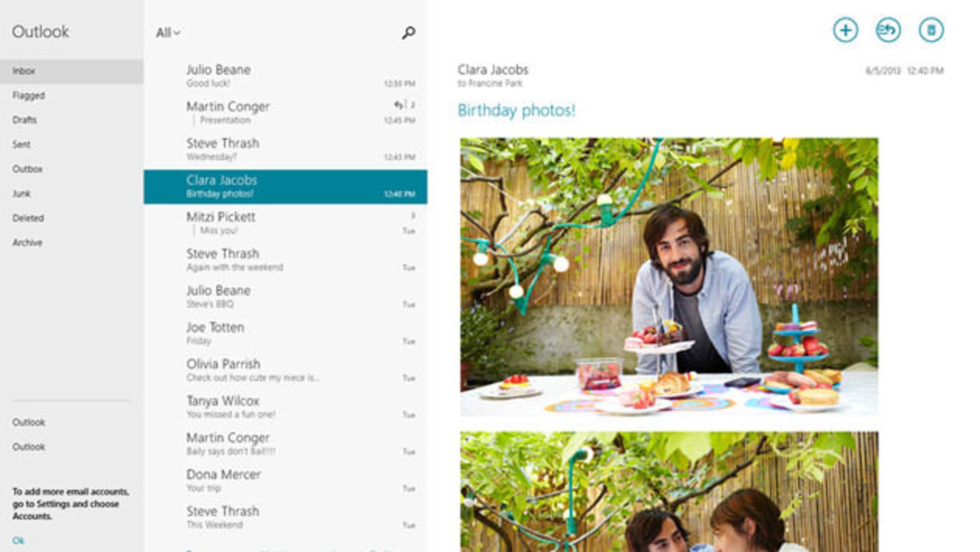The height and width of the screenshot is (552, 980).
Task: Expand Mitzi Pickett Miss you thread
Action: click(194, 231)
